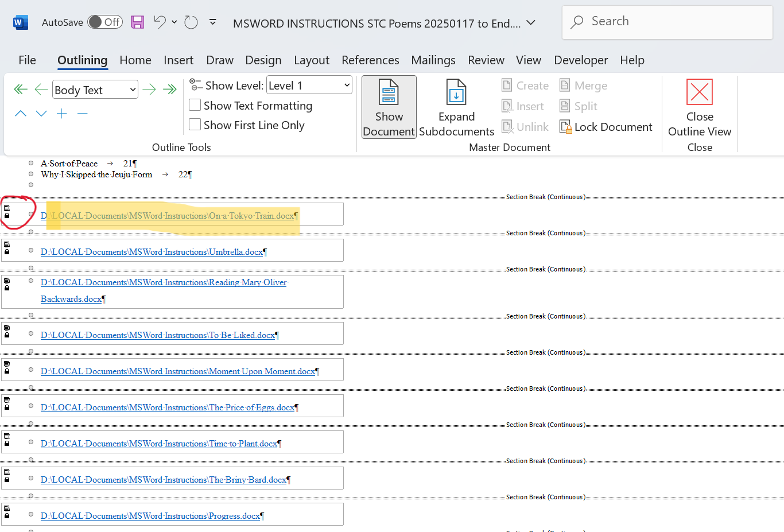Viewport: 784px width, 532px height.
Task: Open the outline level combo showing Body Text
Action: [95, 89]
